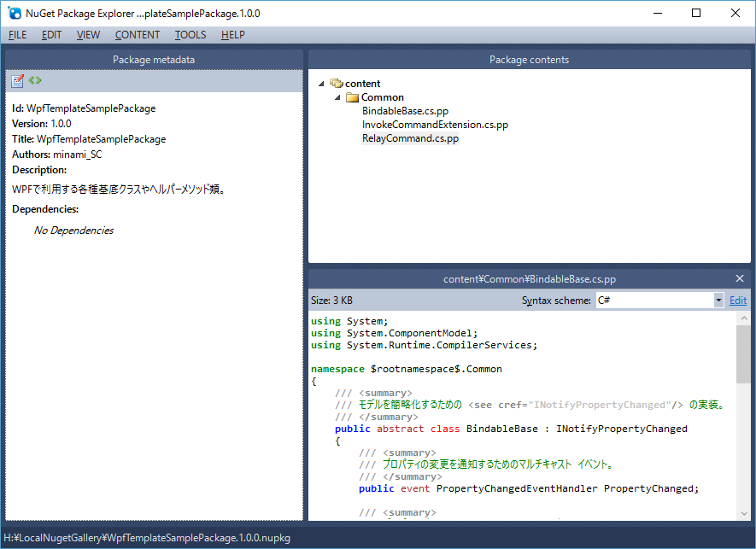Select the Common folder label

[x=383, y=97]
